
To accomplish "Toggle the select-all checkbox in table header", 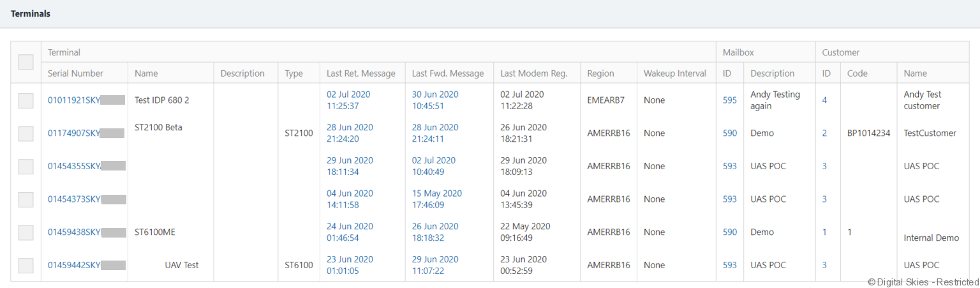I will (26, 62).
